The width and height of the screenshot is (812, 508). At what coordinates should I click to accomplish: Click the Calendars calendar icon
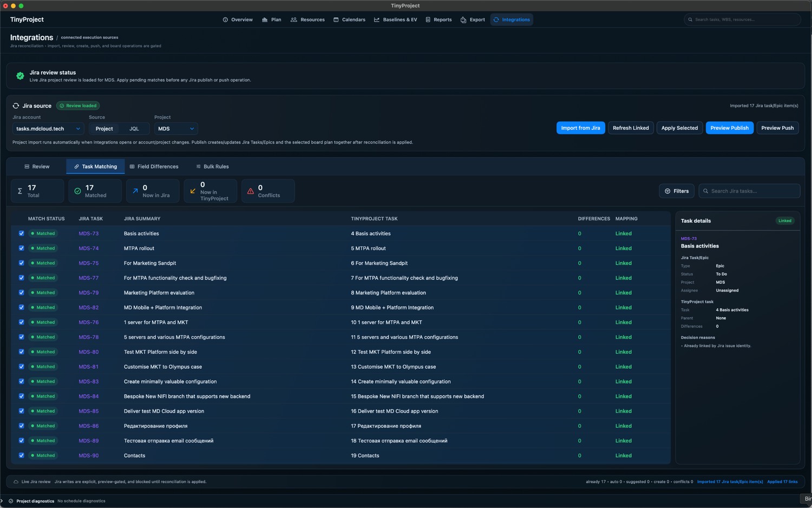336,19
